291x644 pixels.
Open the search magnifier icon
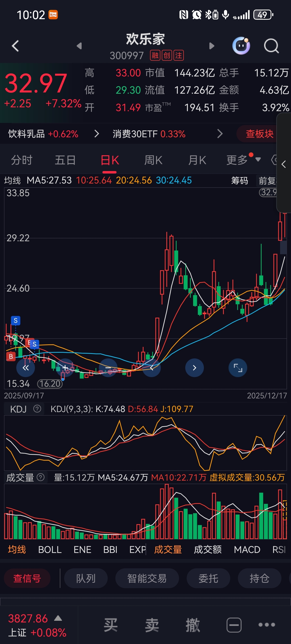pos(271,46)
